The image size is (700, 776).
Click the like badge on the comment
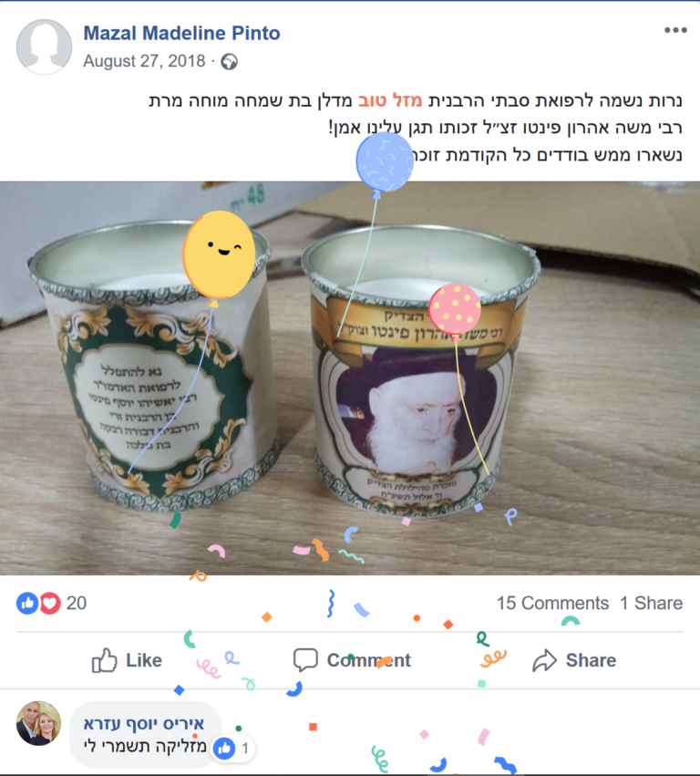[233, 749]
